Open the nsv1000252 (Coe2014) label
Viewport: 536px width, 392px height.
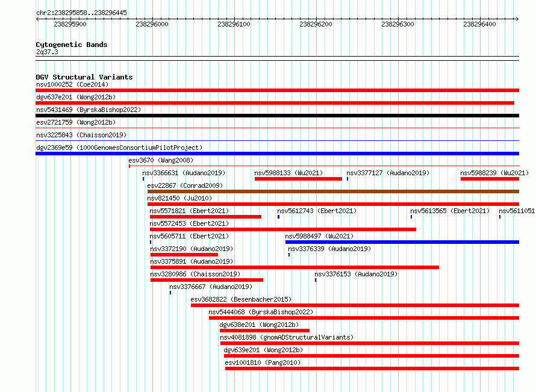click(x=72, y=84)
